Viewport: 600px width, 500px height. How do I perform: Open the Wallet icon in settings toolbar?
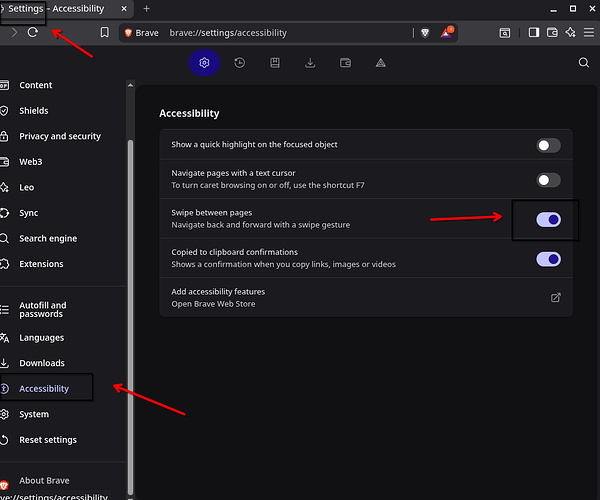[345, 63]
